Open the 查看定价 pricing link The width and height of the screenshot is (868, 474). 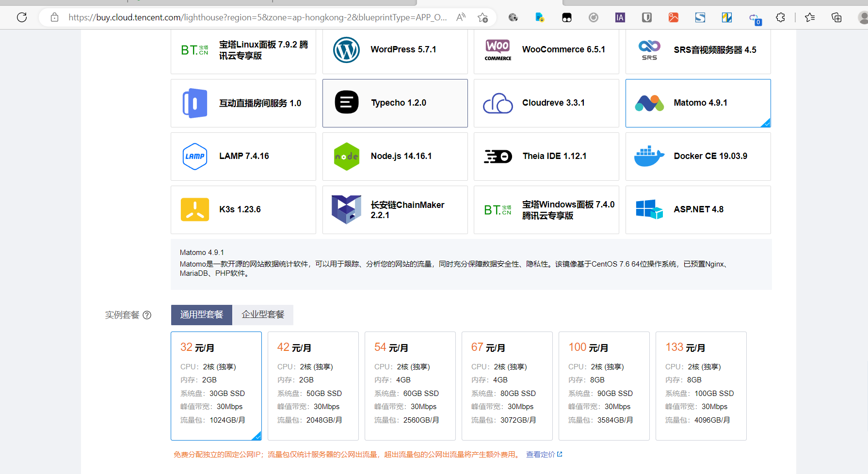[540, 454]
